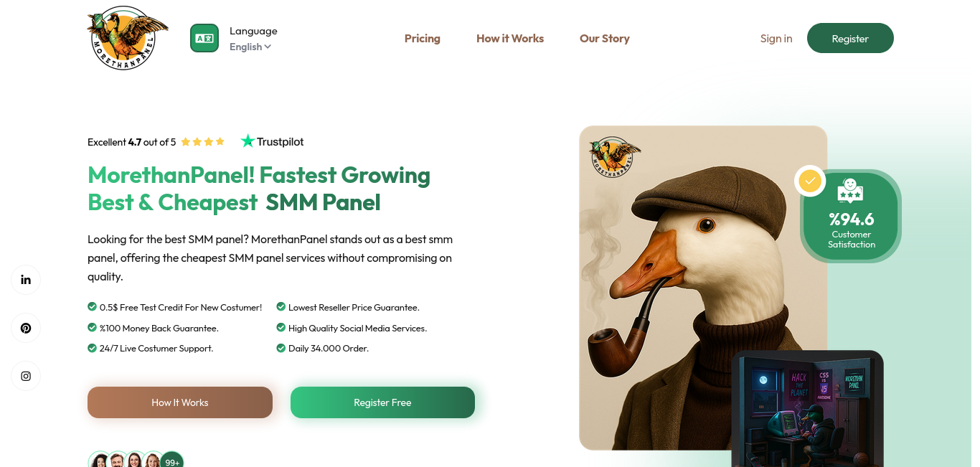Screen dimensions: 980x467
Task: Open the Pinterest social icon
Action: (x=26, y=328)
